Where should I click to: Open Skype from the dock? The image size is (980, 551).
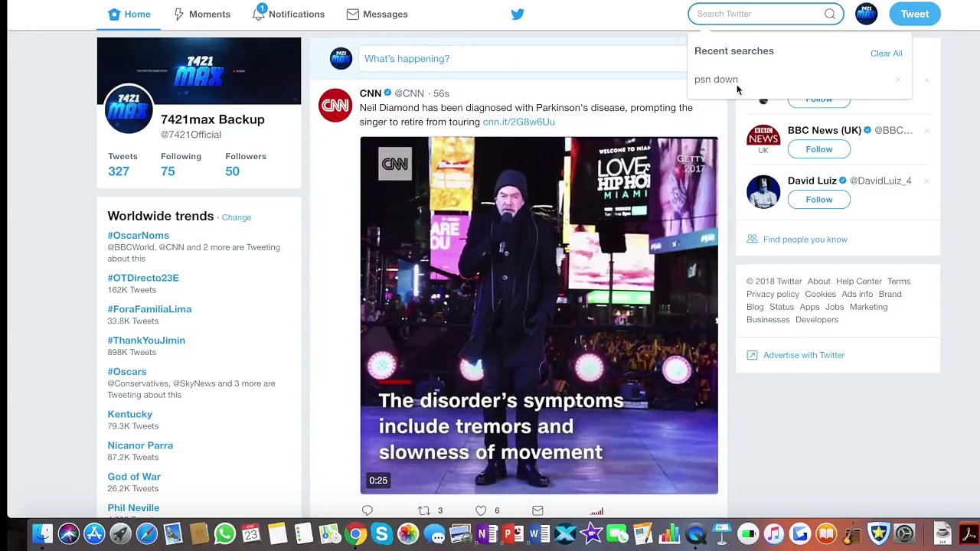(381, 533)
